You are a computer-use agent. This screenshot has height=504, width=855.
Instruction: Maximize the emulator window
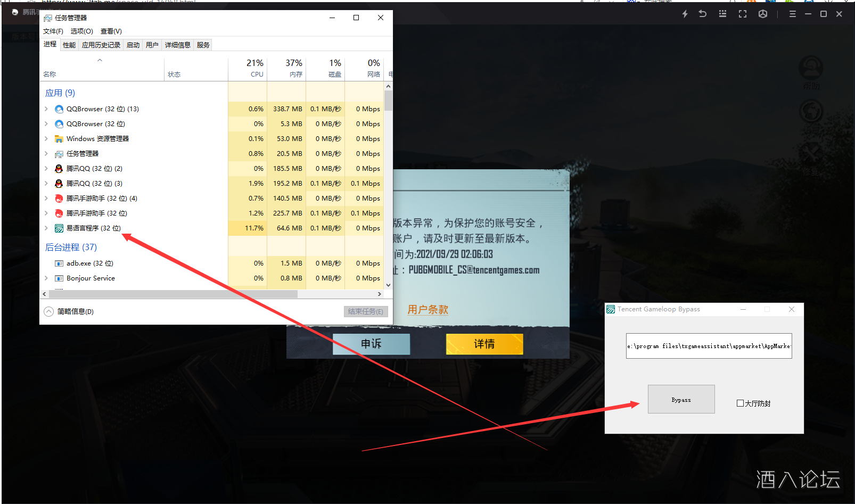click(x=824, y=14)
